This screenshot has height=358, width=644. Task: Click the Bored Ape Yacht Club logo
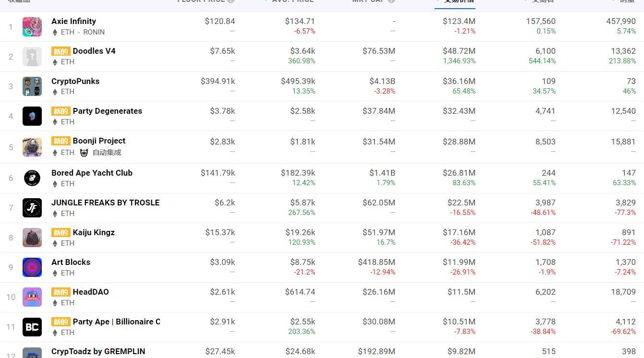32,178
